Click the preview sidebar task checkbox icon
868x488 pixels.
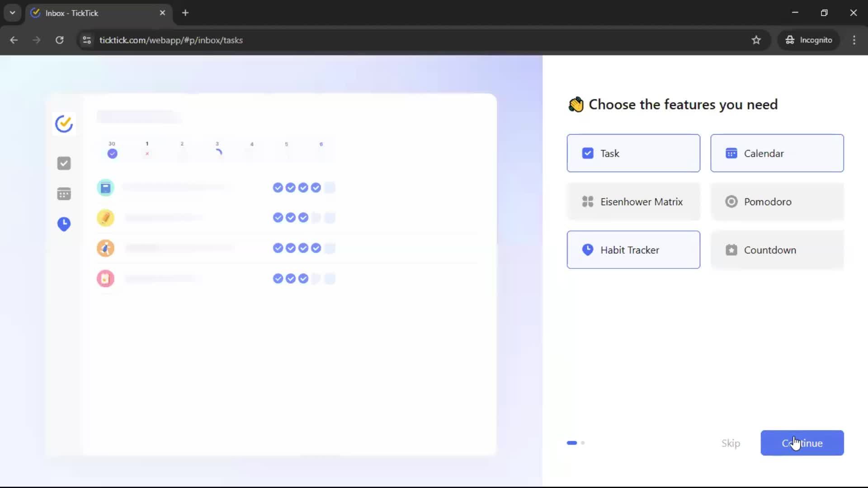pyautogui.click(x=64, y=163)
